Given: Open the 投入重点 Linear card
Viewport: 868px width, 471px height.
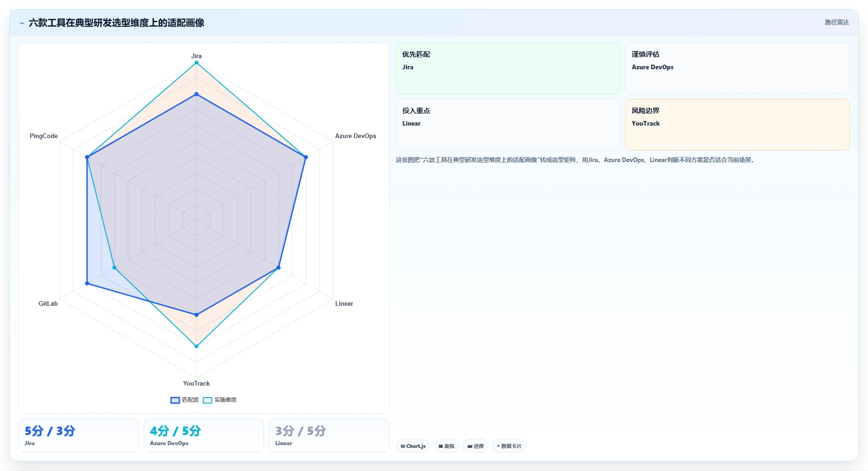Looking at the screenshot, I should click(x=508, y=125).
